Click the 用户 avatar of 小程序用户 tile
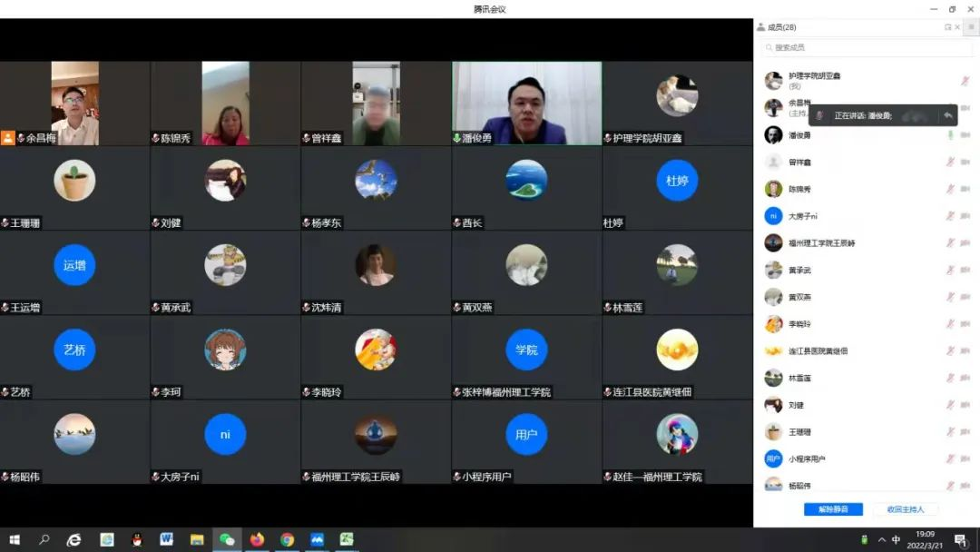Image resolution: width=980 pixels, height=552 pixels. click(526, 435)
